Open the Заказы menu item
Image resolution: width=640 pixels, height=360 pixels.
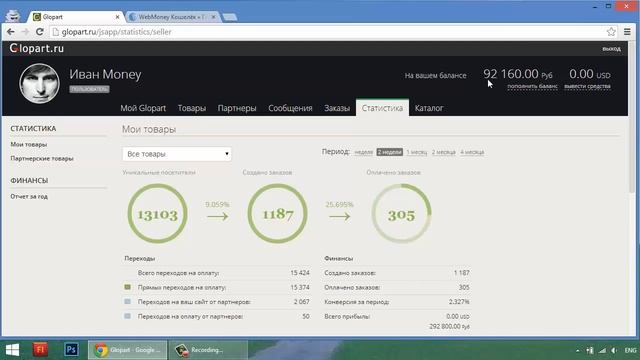tap(337, 108)
